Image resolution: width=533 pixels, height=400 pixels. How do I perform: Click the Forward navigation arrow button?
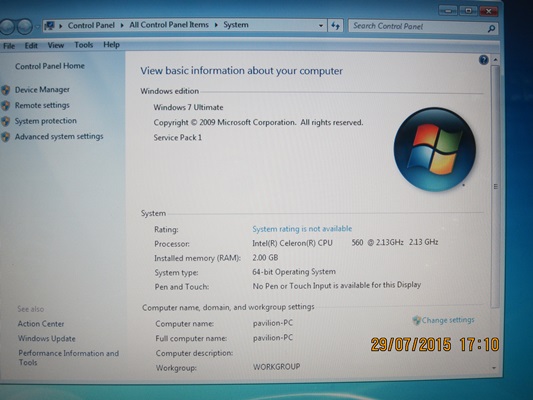click(24, 27)
